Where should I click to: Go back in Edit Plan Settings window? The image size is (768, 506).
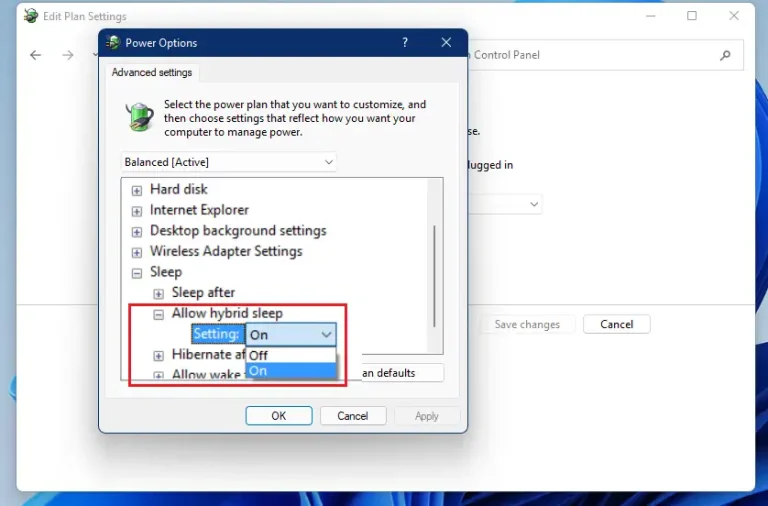click(35, 55)
